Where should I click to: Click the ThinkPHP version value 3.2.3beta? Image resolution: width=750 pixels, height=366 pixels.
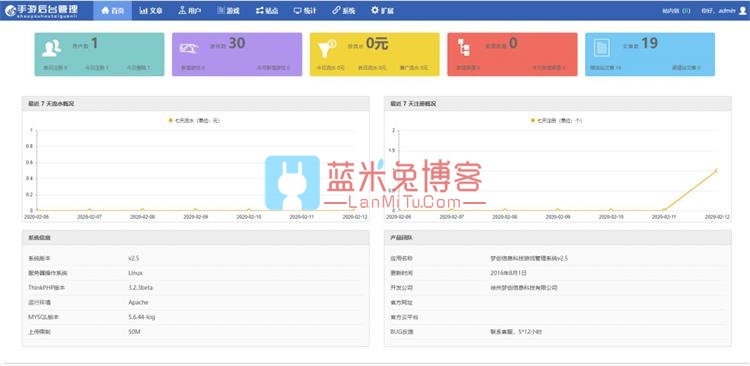[x=140, y=288]
